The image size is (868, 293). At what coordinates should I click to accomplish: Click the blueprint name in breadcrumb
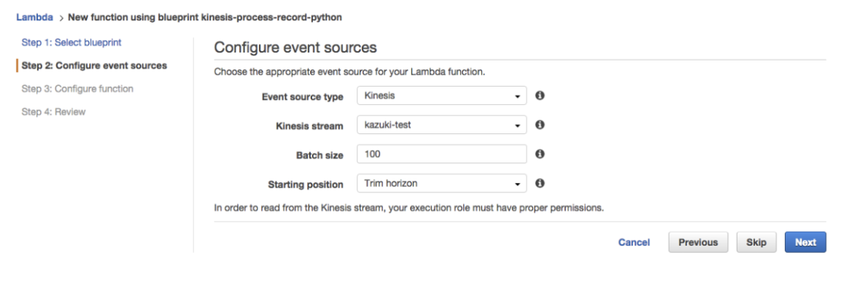tap(204, 17)
